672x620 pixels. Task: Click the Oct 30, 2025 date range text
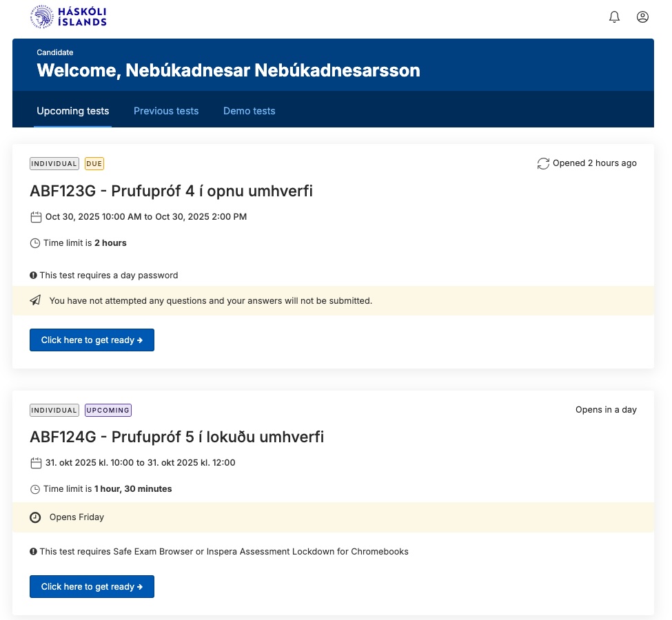point(146,217)
